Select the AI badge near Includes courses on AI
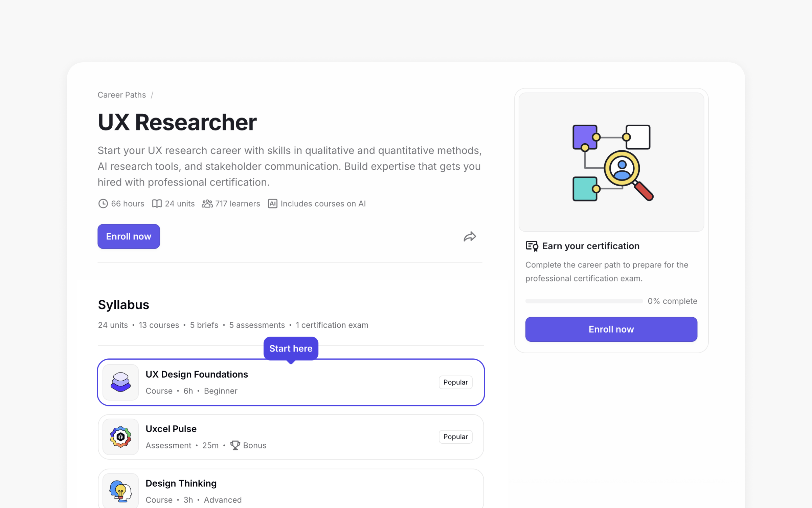Screen dimensions: 812x508 point(273,204)
